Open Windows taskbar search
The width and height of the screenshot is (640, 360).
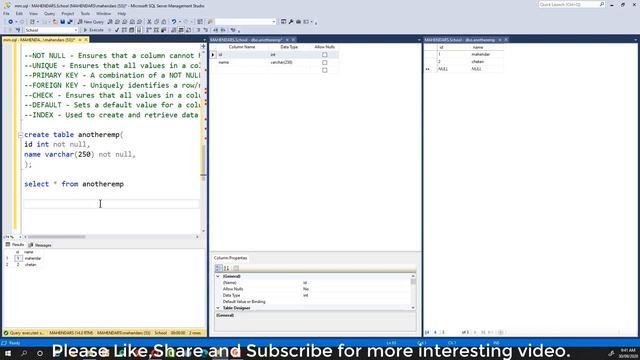24,353
